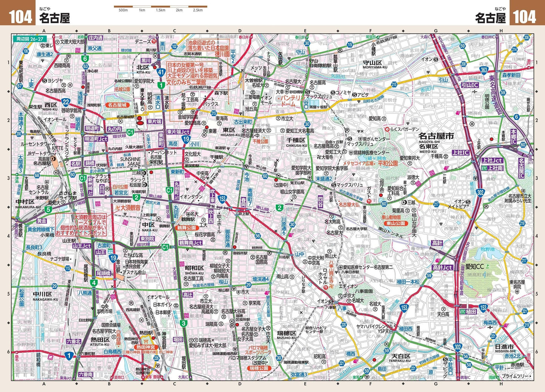Select the 東片端Jct junction label
This screenshot has height=392, width=545.
tap(178, 132)
